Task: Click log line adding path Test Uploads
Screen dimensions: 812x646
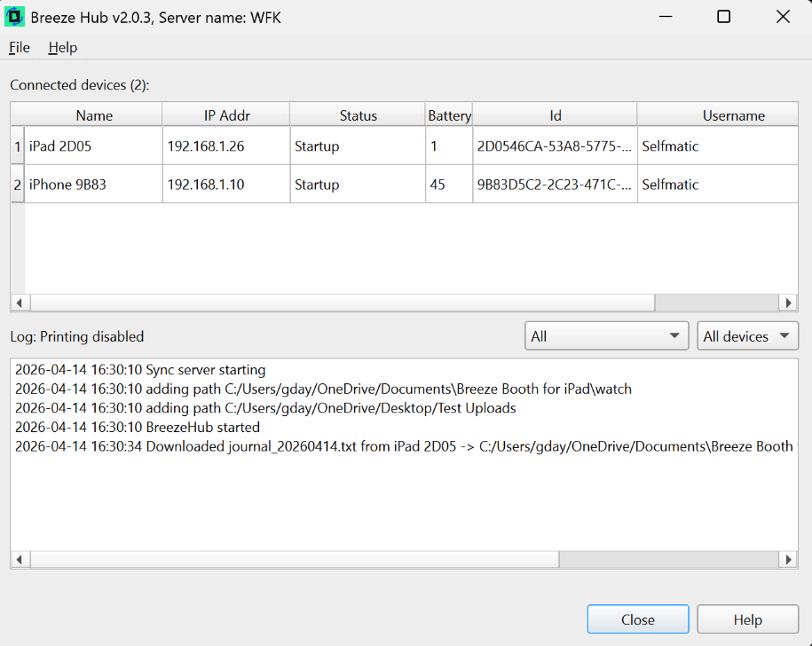Action: [x=265, y=408]
